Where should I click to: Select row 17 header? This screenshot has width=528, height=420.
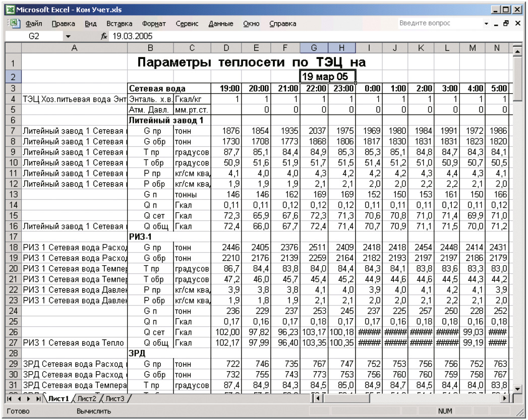14,237
